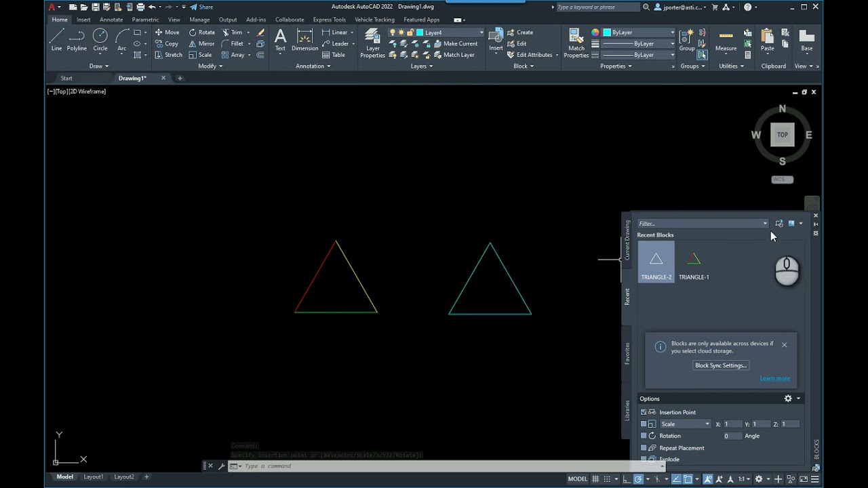Select the Polyline tool
Image resolution: width=868 pixels, height=488 pixels.
click(77, 40)
